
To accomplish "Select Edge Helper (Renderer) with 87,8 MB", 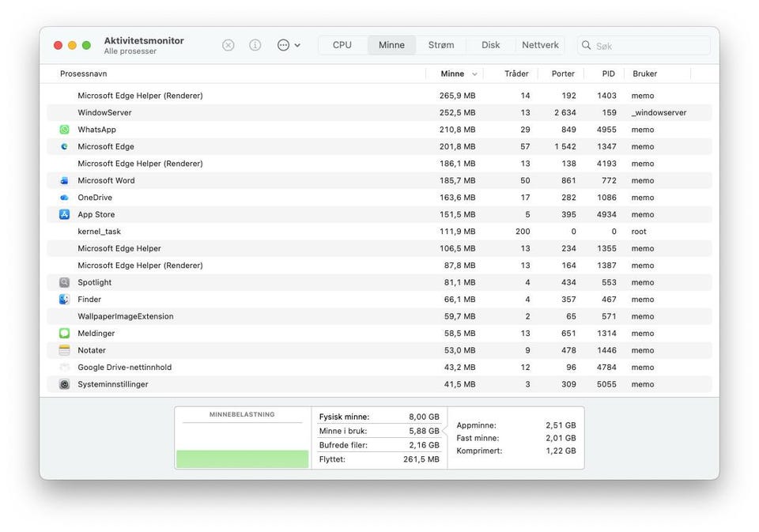I will [379, 266].
